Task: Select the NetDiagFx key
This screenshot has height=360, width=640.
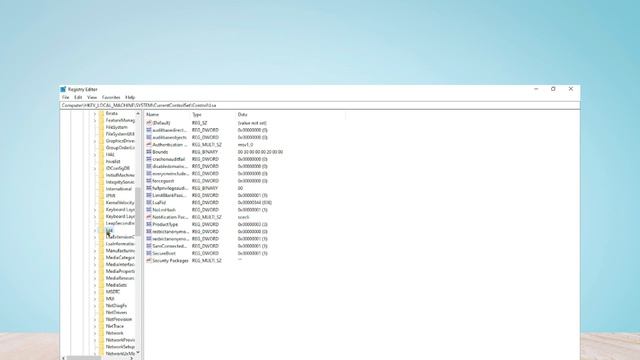Action: click(x=116, y=306)
